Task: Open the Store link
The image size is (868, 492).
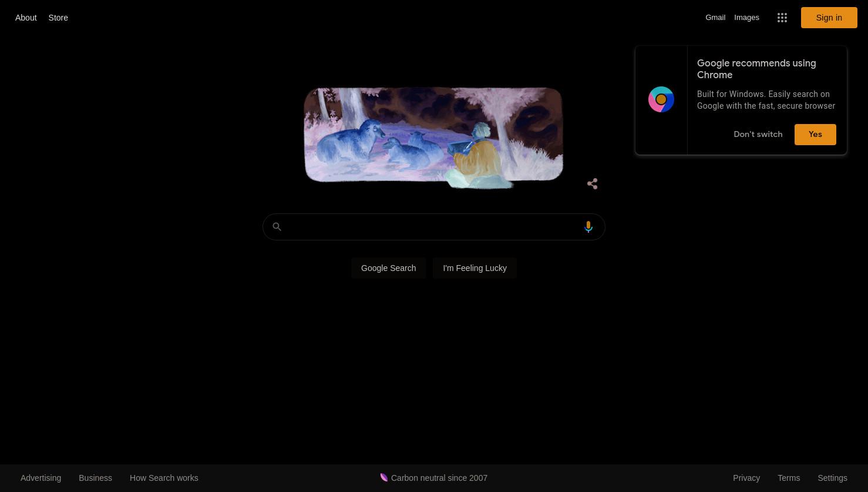Action: pos(58,18)
